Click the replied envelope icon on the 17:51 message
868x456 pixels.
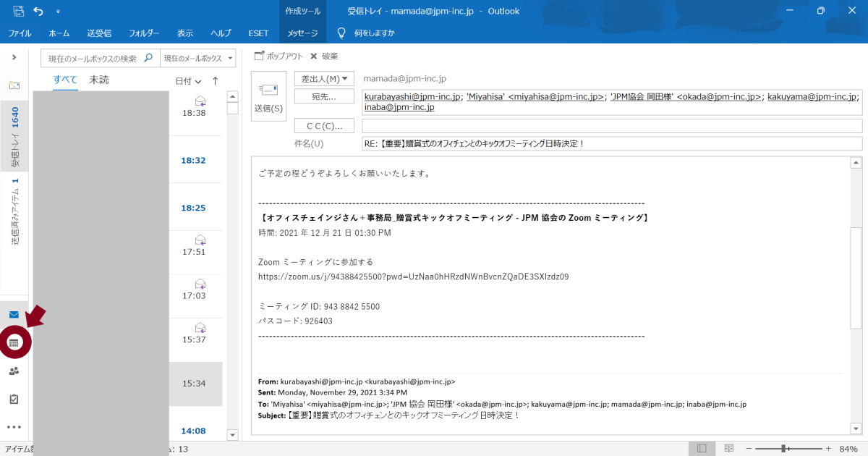200,240
